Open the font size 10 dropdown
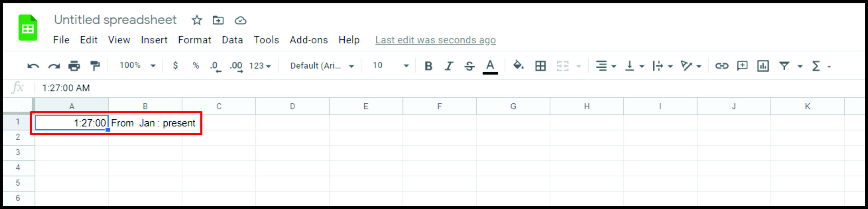Screen dimensions: 868x209 [391, 65]
